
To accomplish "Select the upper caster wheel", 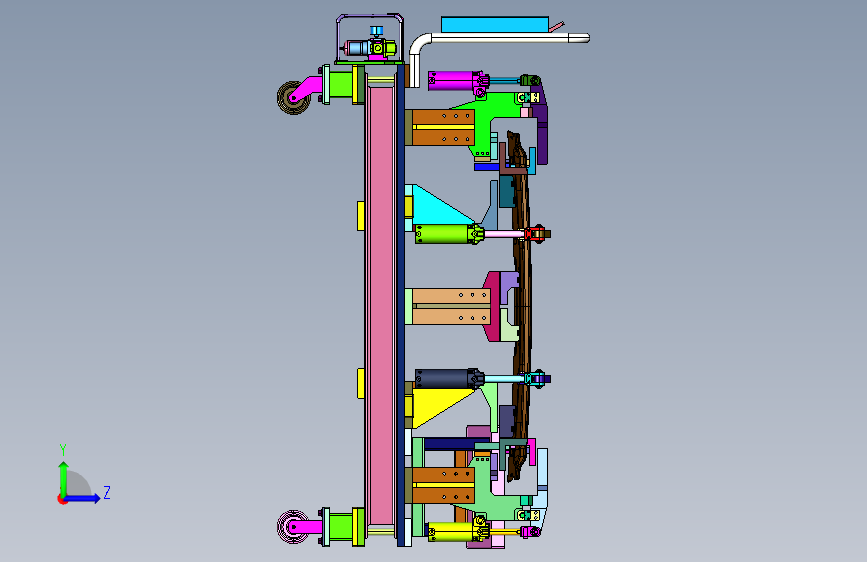I will point(293,98).
